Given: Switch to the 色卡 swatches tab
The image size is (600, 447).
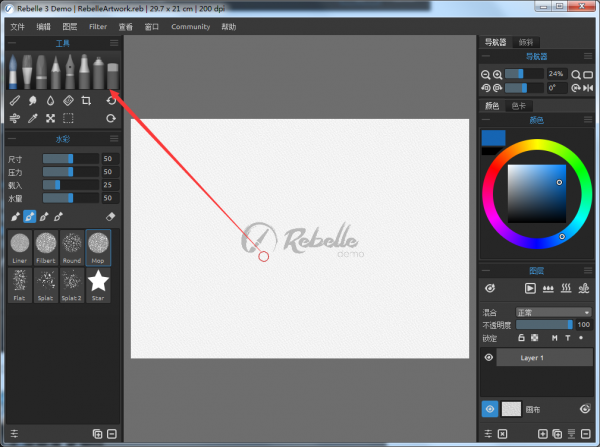Looking at the screenshot, I should point(518,105).
